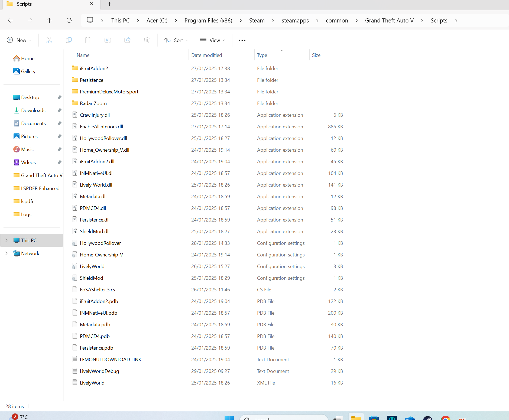Click the Copy icon in toolbar
This screenshot has width=509, height=420.
(69, 40)
